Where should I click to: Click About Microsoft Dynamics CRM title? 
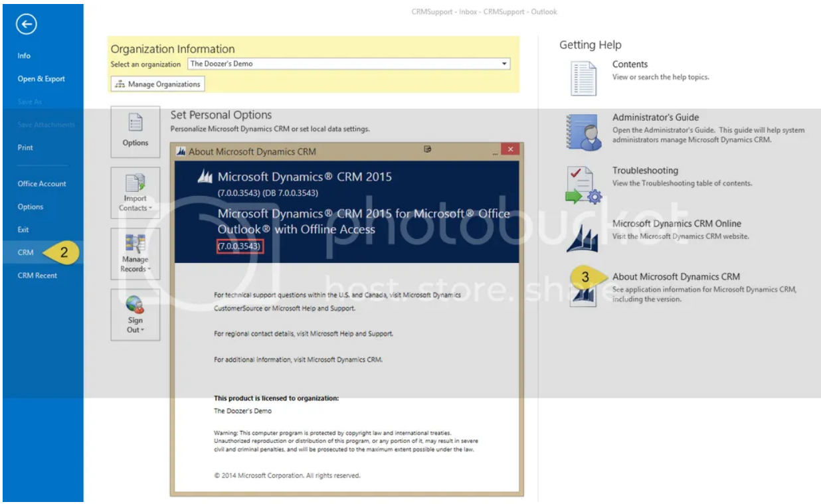point(676,277)
